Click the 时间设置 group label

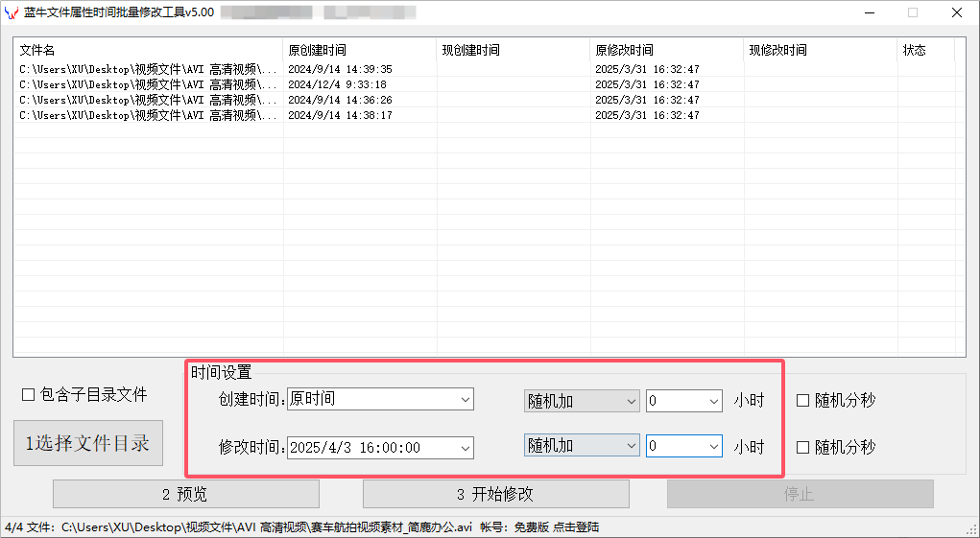pyautogui.click(x=222, y=373)
